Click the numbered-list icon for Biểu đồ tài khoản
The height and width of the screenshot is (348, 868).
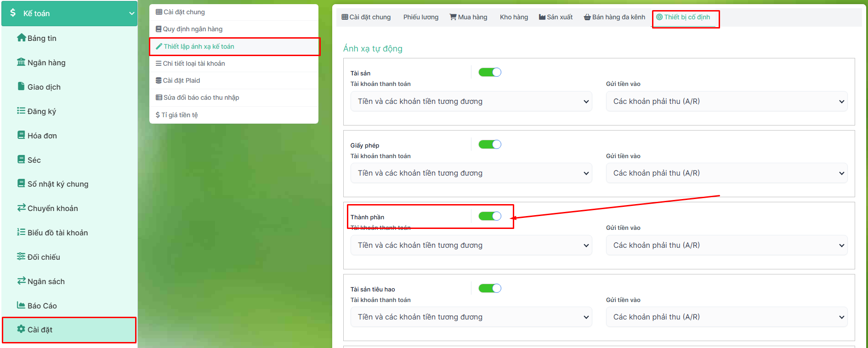click(x=21, y=232)
